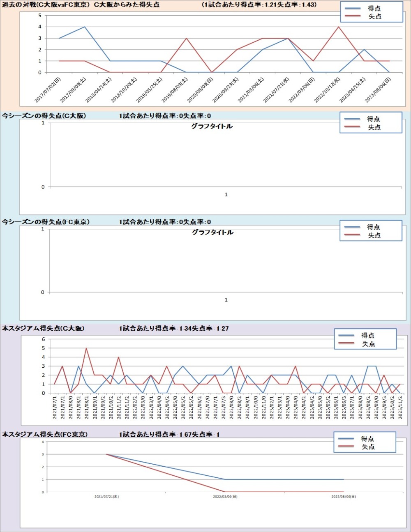Click the 2022/03/06(日) label in the bottom chart

[225, 497]
